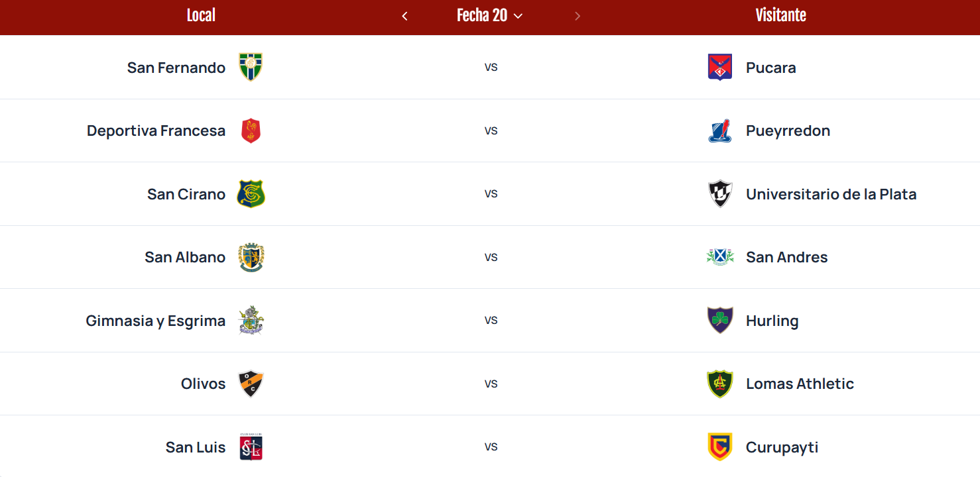Click the Pueyrredon club logo
This screenshot has width=980, height=477.
[719, 131]
